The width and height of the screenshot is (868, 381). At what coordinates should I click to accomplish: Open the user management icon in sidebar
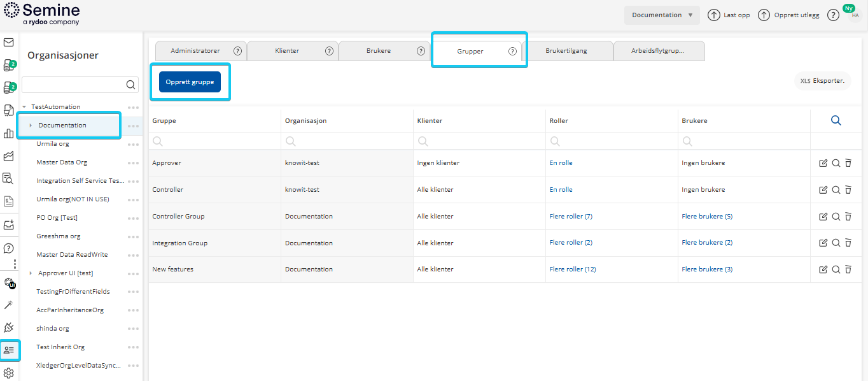[9, 350]
